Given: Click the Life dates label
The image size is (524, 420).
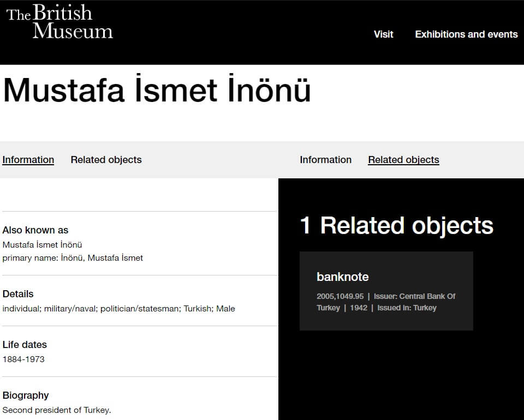Looking at the screenshot, I should pyautogui.click(x=25, y=345).
